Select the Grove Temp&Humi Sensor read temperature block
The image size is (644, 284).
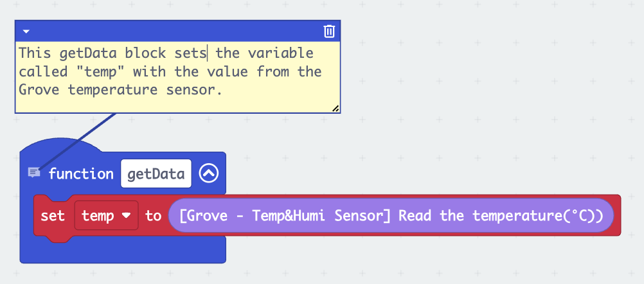pos(391,216)
